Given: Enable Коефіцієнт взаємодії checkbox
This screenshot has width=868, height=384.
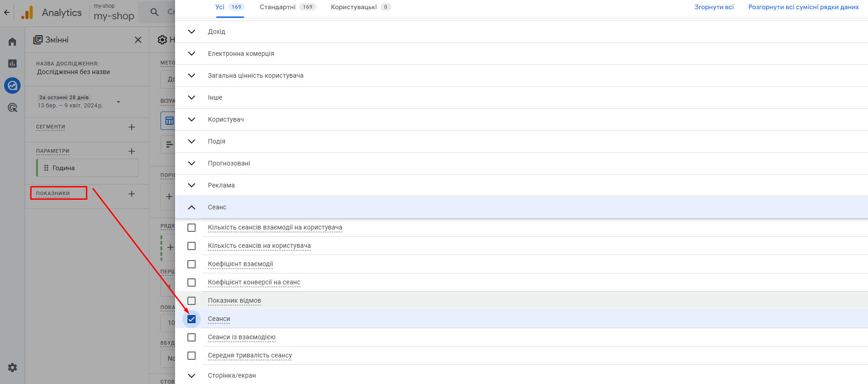Looking at the screenshot, I should click(192, 264).
